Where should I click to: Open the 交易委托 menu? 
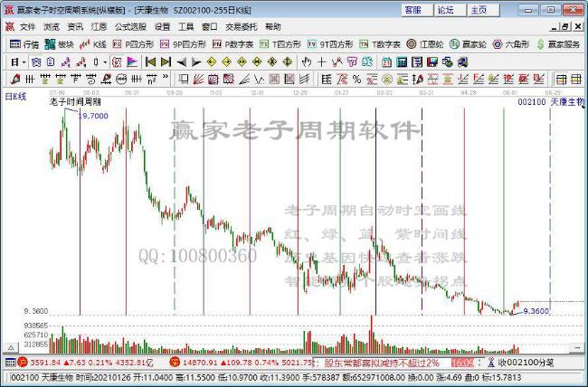(x=242, y=27)
